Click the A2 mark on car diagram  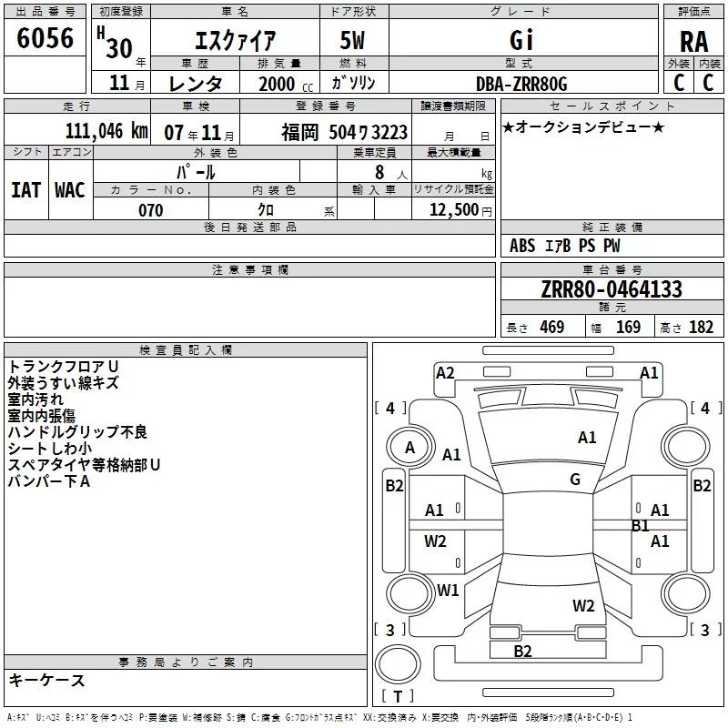coord(445,373)
